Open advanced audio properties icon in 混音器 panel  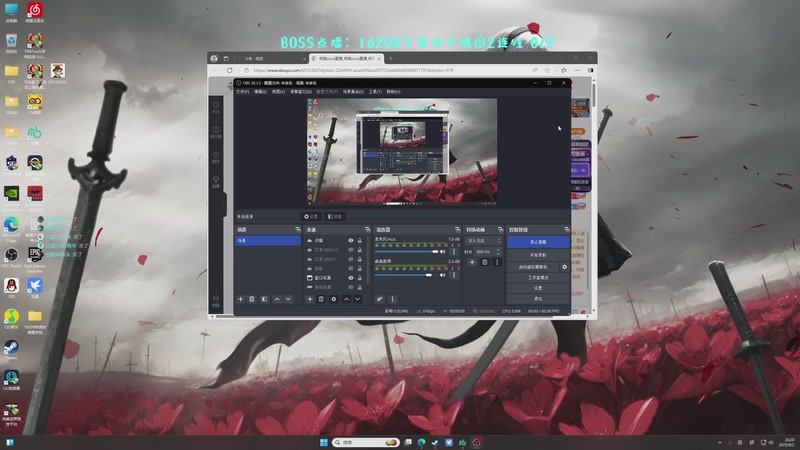379,299
